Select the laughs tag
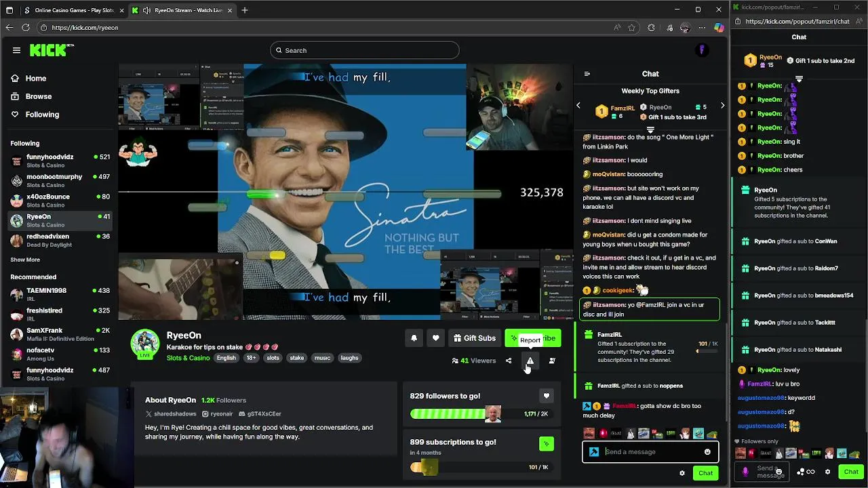 coord(349,358)
